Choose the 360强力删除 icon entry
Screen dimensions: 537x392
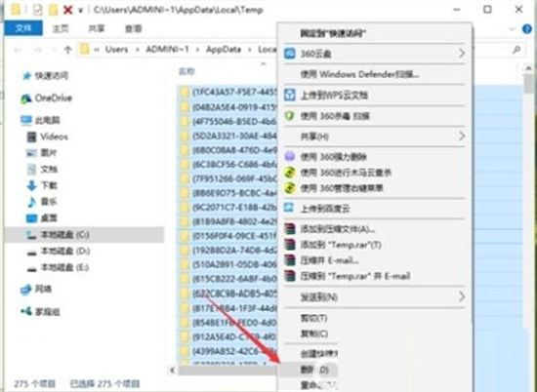pos(290,157)
